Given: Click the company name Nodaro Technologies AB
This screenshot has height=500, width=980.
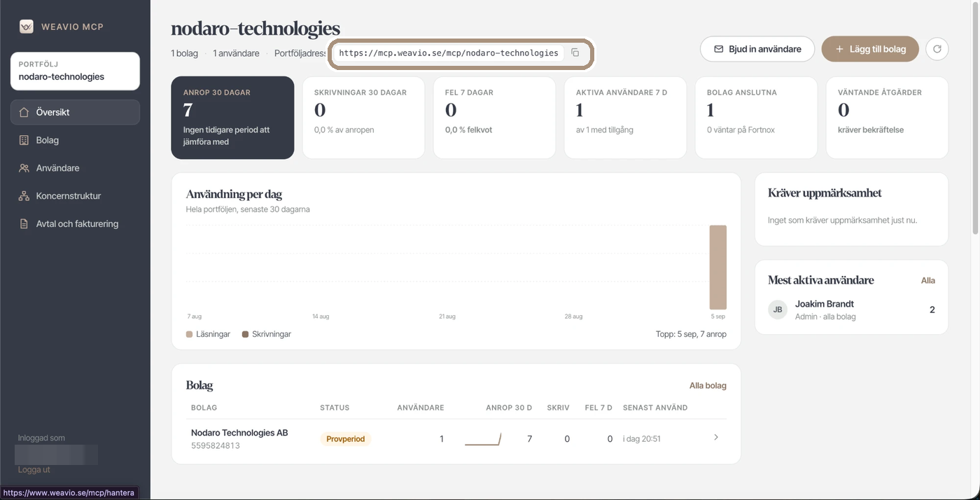Looking at the screenshot, I should click(x=239, y=433).
